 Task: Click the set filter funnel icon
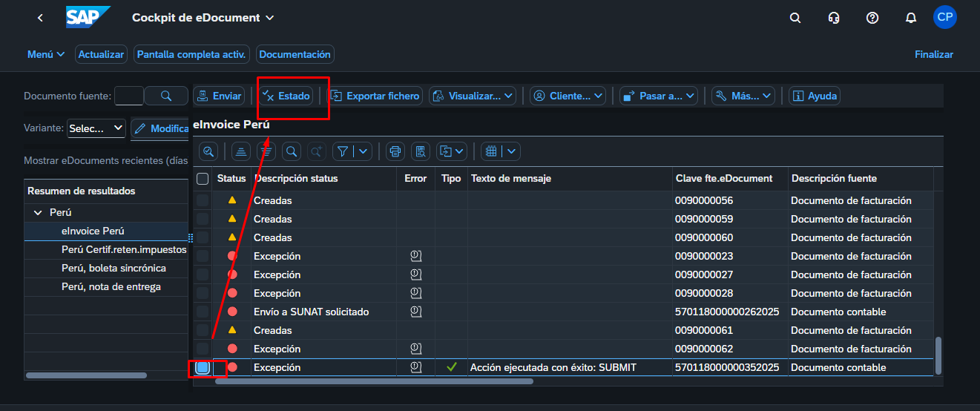(343, 151)
